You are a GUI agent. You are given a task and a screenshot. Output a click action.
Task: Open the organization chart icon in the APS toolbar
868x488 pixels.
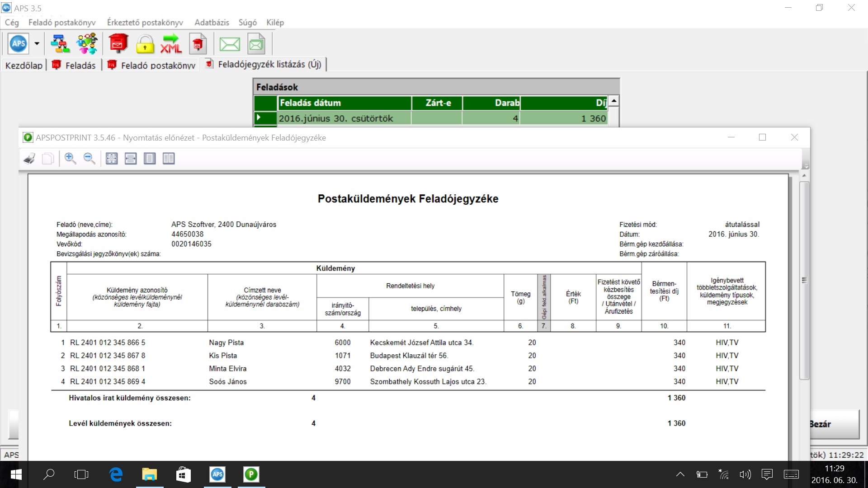coord(60,44)
